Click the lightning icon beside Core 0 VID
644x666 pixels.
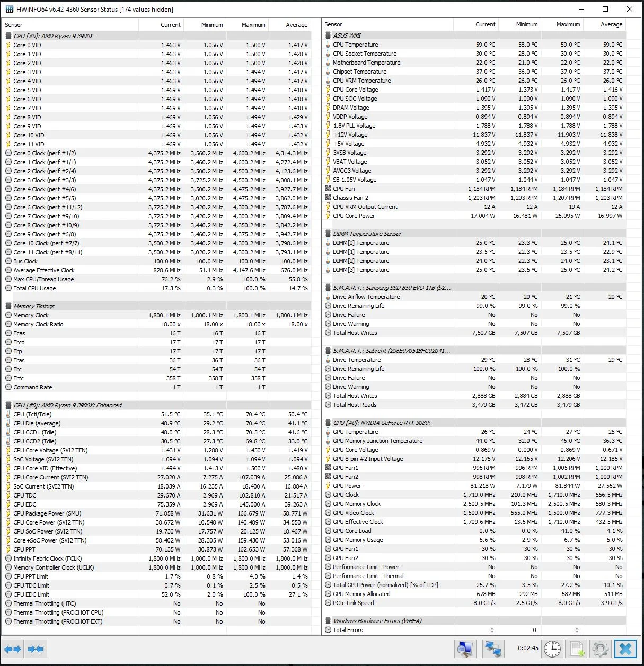click(8, 45)
